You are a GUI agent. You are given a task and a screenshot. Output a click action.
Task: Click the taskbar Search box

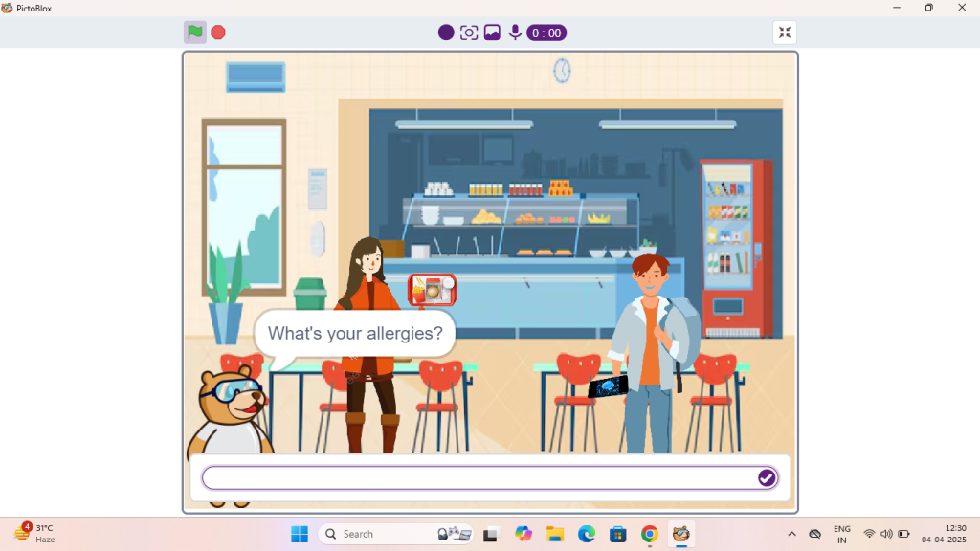(395, 534)
